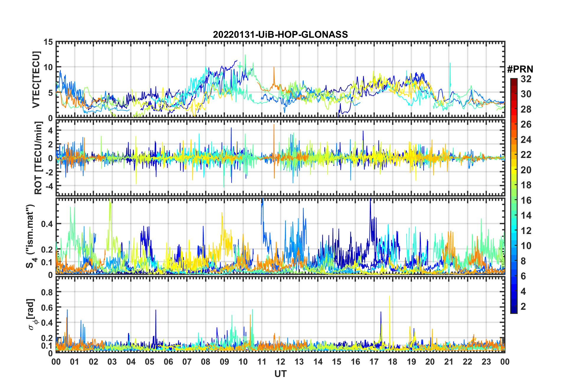The width and height of the screenshot is (561, 392).
Task: Click the 07 hour tick on the UT axis
Action: coord(187,362)
